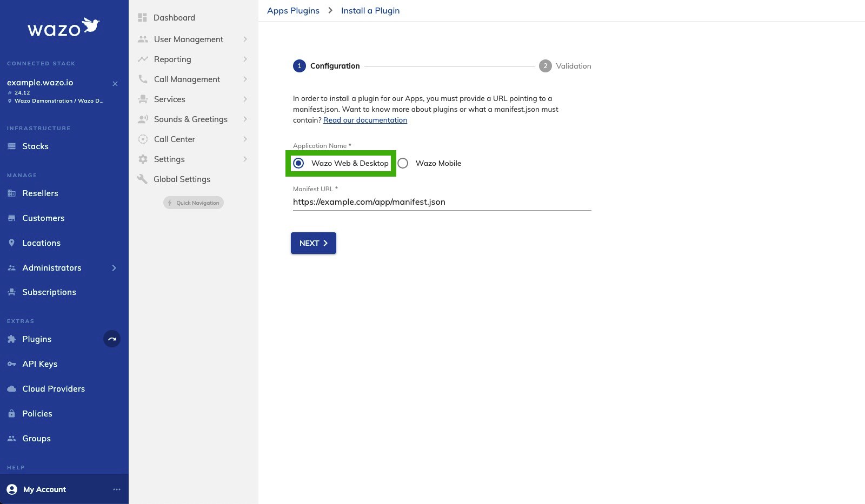Open the My Account three-dots menu
The width and height of the screenshot is (865, 504).
tap(116, 489)
